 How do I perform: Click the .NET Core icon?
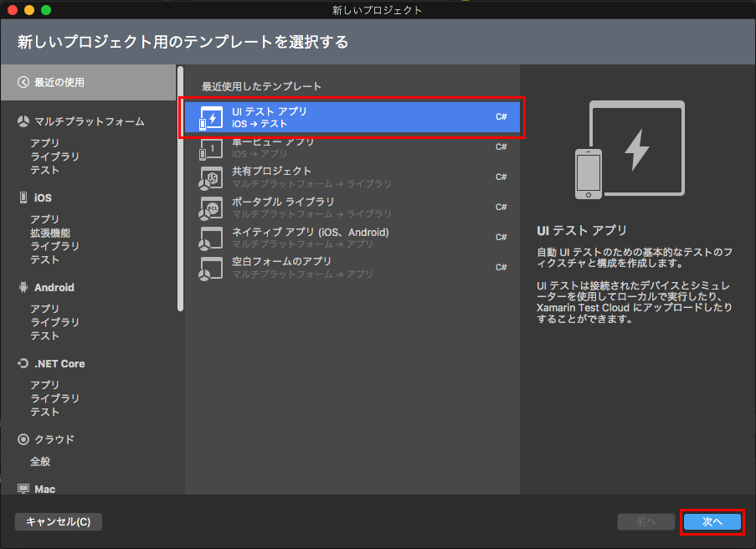point(23,363)
